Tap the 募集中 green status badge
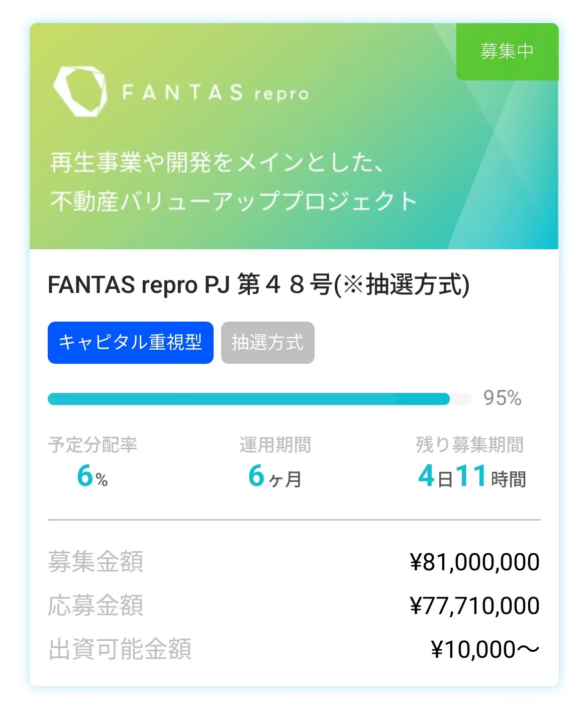The height and width of the screenshot is (703, 588). (x=507, y=51)
